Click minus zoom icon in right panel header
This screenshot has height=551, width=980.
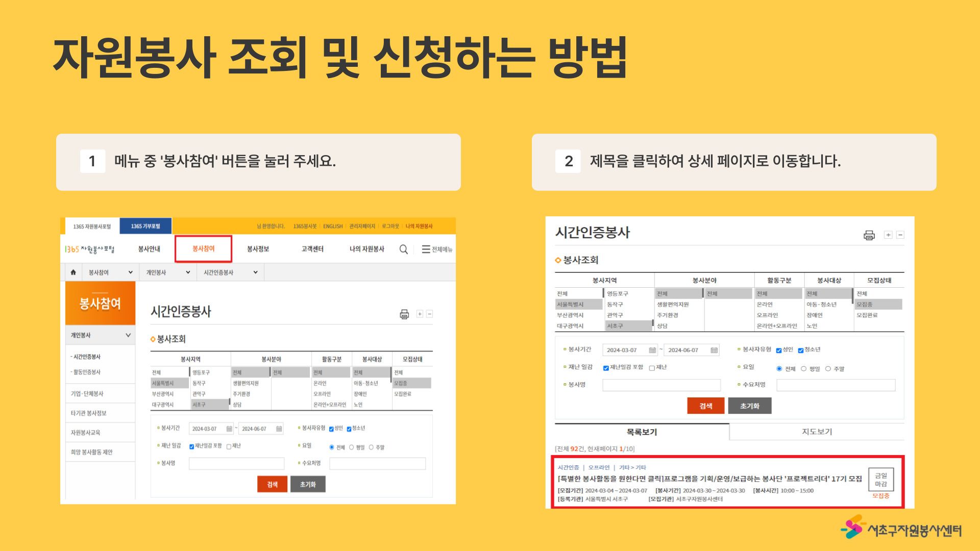coord(900,235)
